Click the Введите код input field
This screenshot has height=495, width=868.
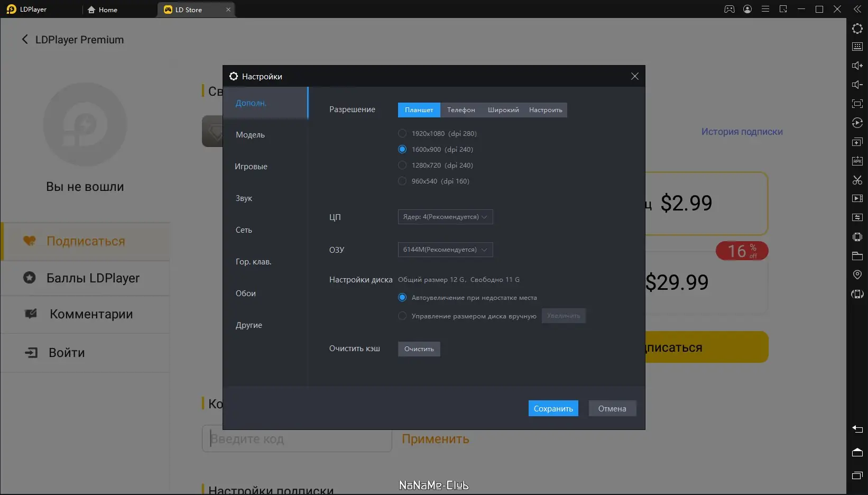click(x=297, y=438)
